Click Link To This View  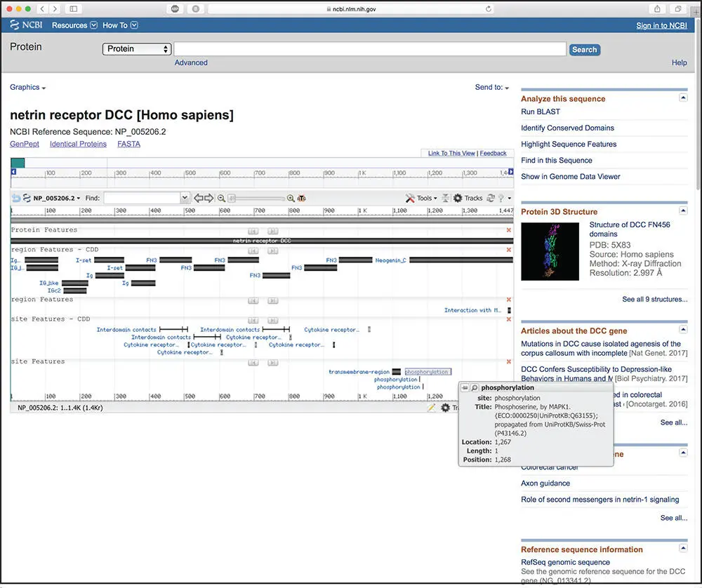click(x=451, y=153)
